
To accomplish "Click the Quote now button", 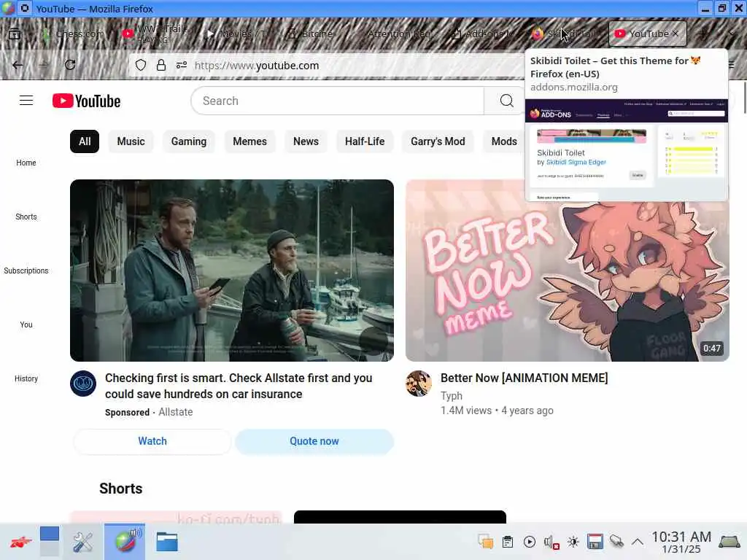I will (x=314, y=441).
